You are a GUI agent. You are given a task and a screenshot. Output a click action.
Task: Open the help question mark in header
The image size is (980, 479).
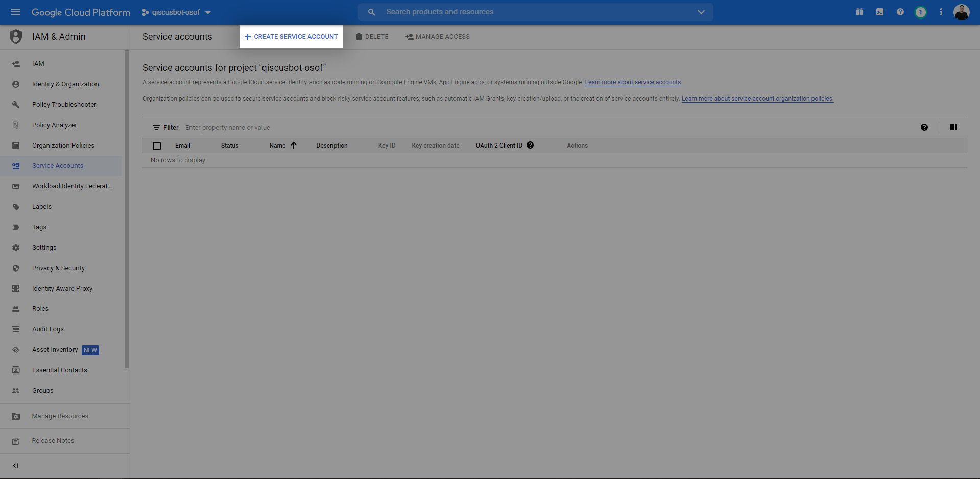point(900,12)
